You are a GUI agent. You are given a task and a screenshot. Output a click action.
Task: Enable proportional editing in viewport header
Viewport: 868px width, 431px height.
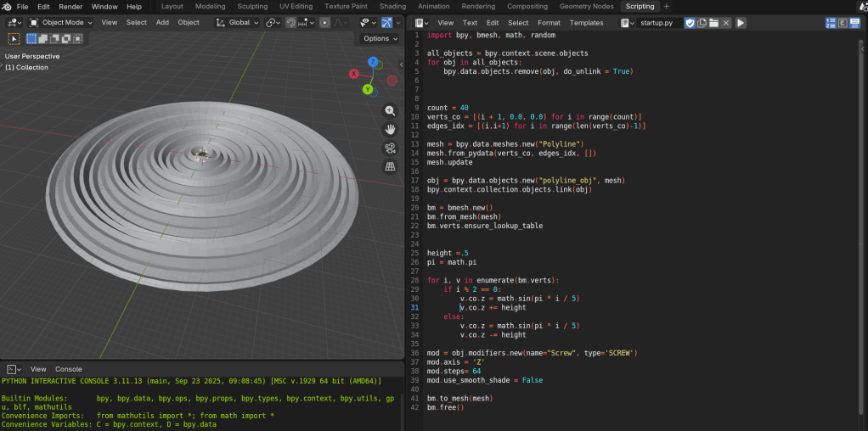click(x=324, y=23)
